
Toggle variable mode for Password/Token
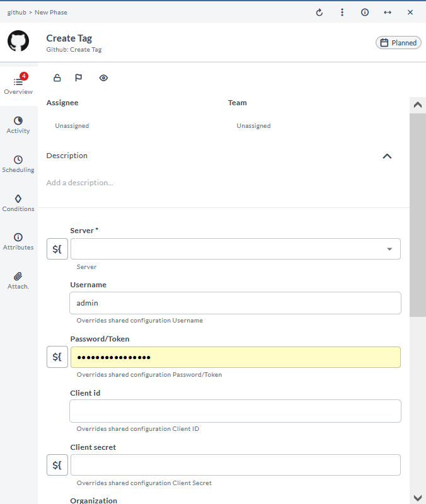57,357
